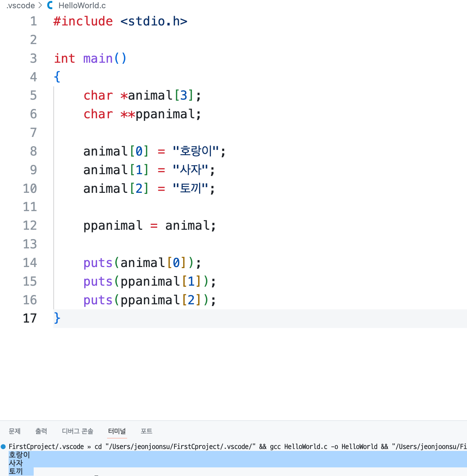Click line number 3 in the gutter
Viewport: 467px width, 476px height.
[33, 58]
